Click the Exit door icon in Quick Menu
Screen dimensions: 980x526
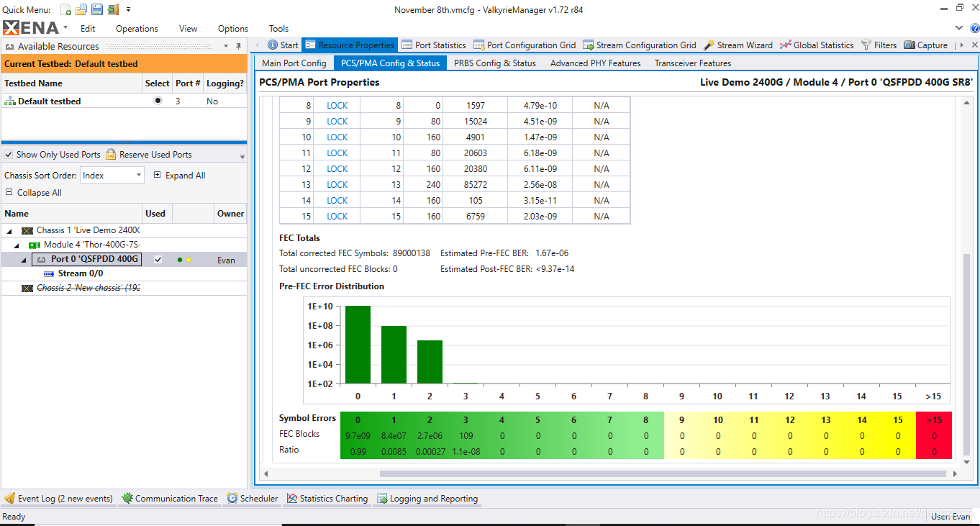click(113, 9)
